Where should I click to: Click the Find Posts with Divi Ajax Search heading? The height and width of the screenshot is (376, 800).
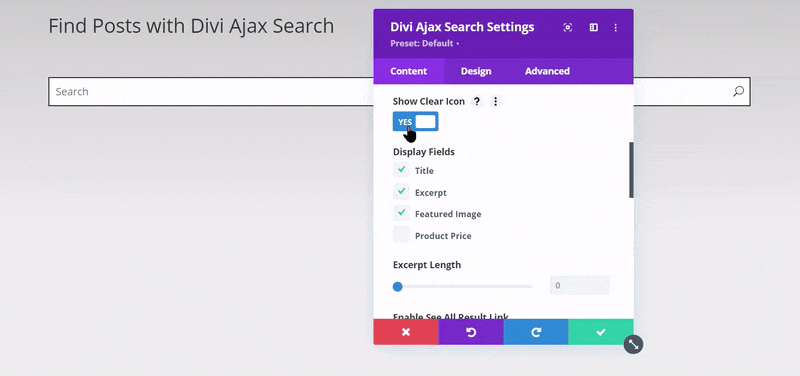tap(191, 26)
